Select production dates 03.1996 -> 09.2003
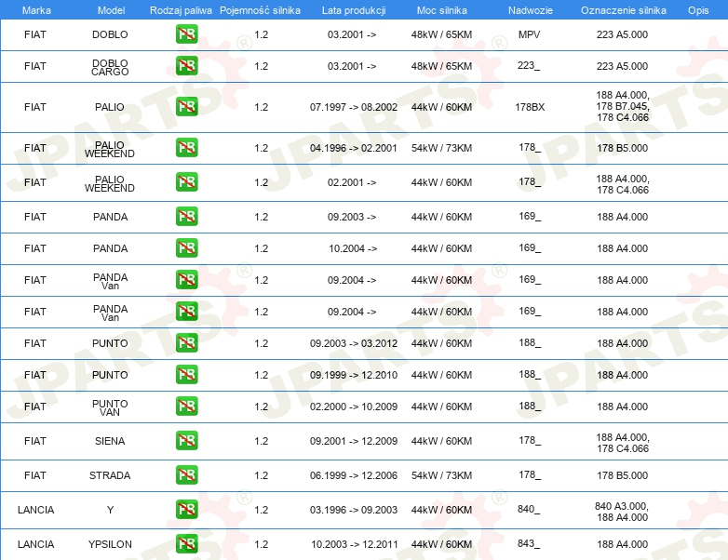 [x=354, y=510]
